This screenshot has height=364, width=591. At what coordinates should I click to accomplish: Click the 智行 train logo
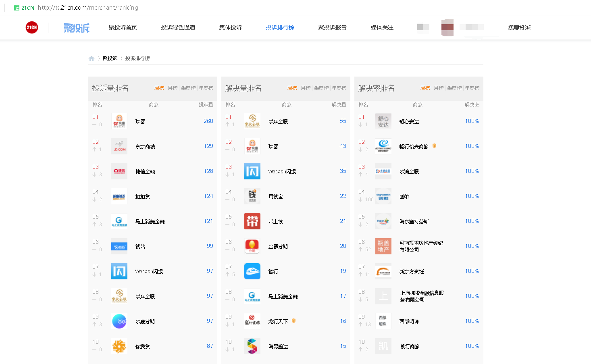[x=252, y=271]
